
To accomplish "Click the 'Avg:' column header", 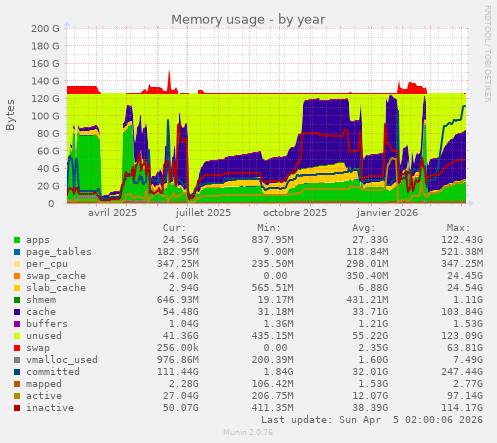I will [x=364, y=228].
